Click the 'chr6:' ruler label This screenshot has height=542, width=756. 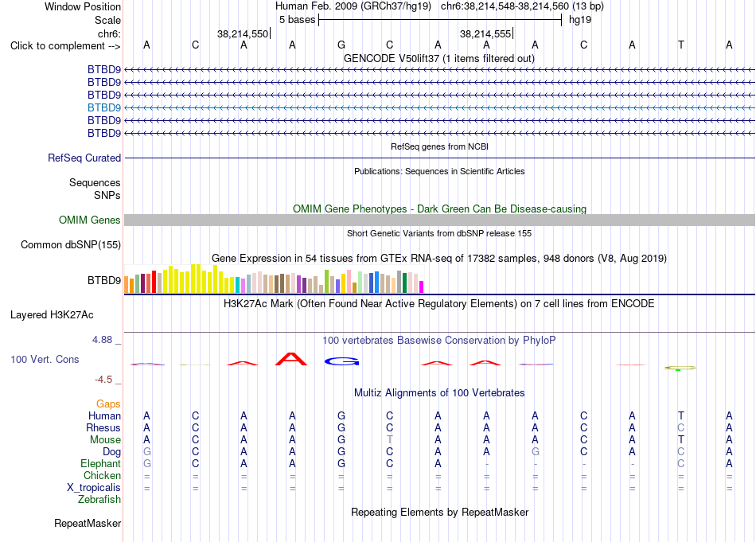[110, 33]
